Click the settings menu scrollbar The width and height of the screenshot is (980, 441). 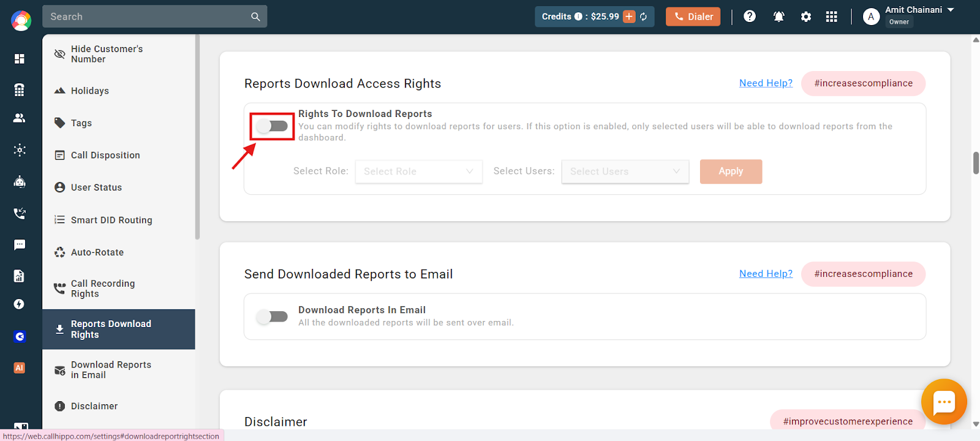[197, 137]
